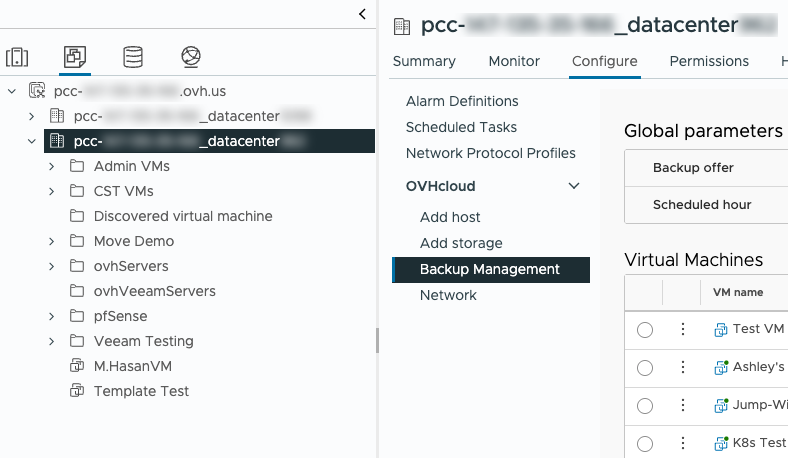Screen dimensions: 788x458
Task: Collapse the left navigation panel arrow
Action: [x=362, y=14]
